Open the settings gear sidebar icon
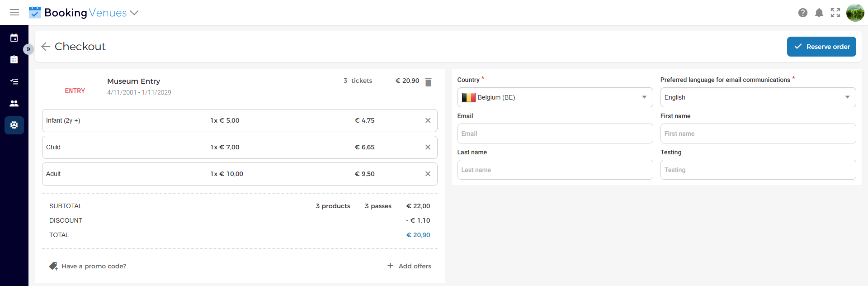Screen dimensions: 868x286 click(x=14, y=125)
